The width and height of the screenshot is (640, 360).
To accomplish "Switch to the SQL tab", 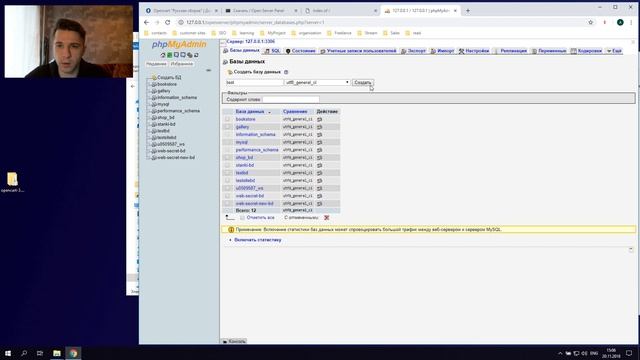I will (273, 51).
